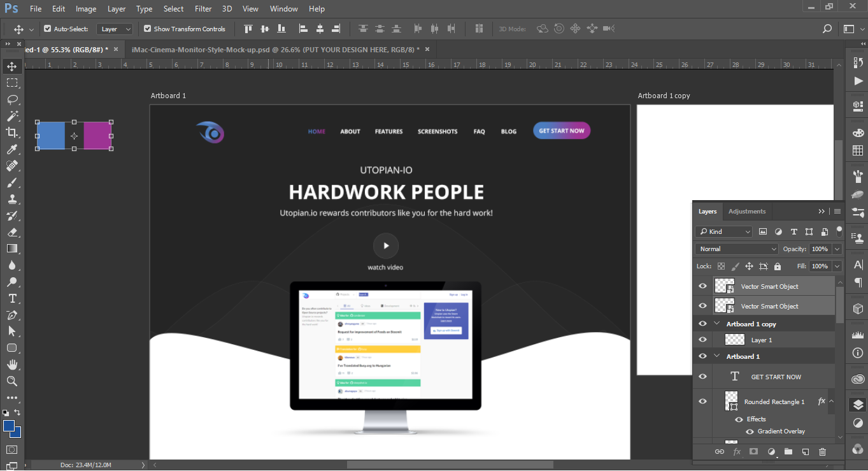Viewport: 868px width, 471px height.
Task: Select the Crop tool
Action: 12,133
